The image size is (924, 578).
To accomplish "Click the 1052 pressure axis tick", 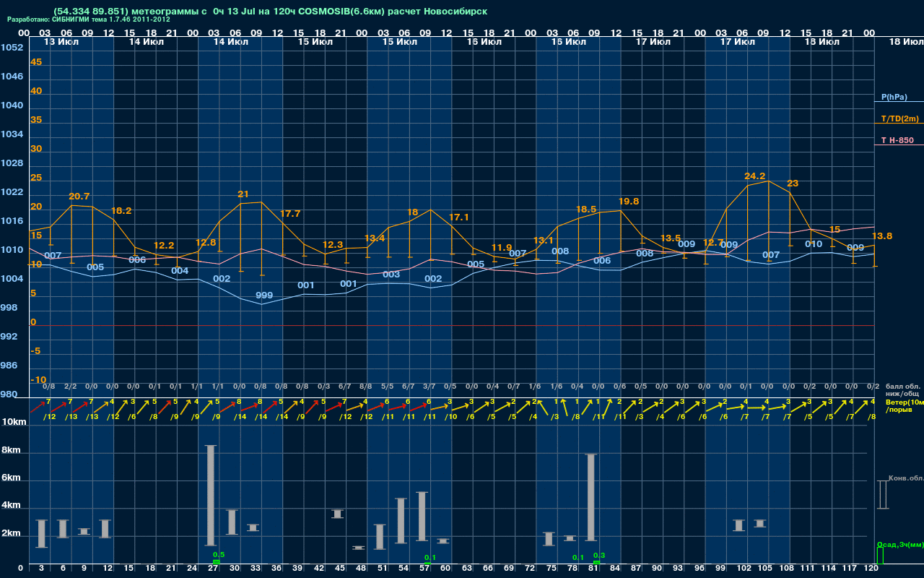I will click(x=12, y=48).
